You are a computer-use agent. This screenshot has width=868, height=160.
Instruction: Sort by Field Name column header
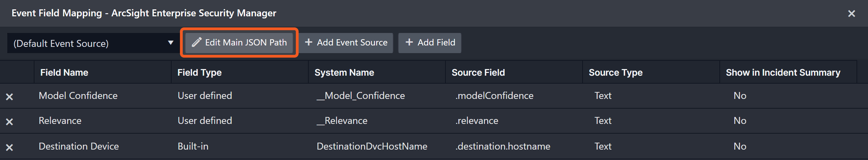64,73
